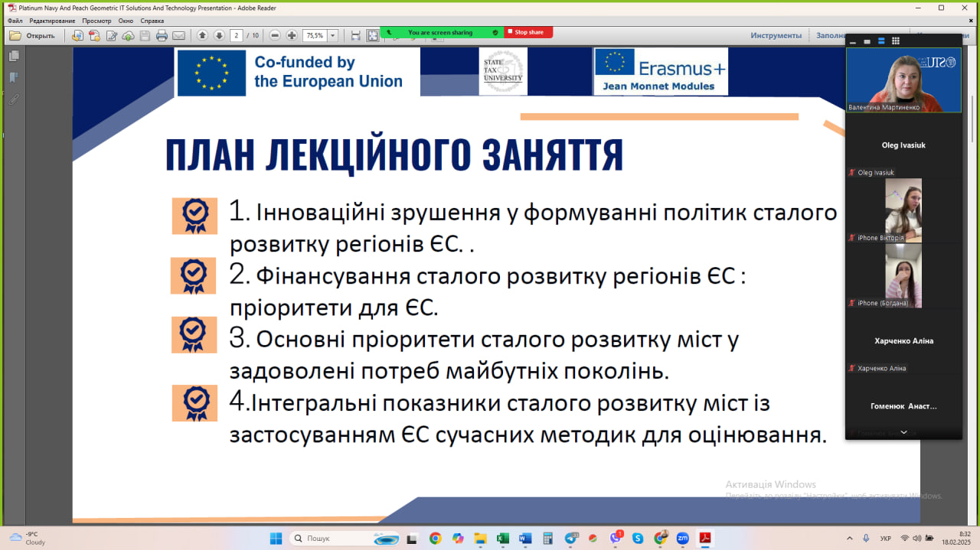Click the Sign and edit document icon

click(112, 35)
